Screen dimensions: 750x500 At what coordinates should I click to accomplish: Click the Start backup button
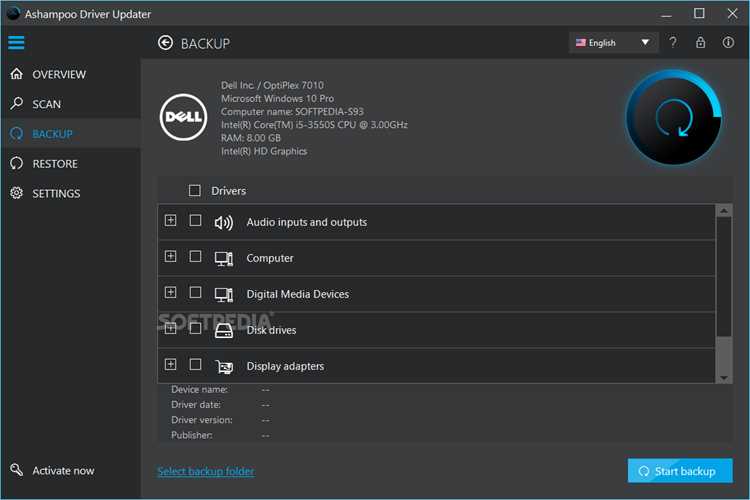tap(680, 471)
